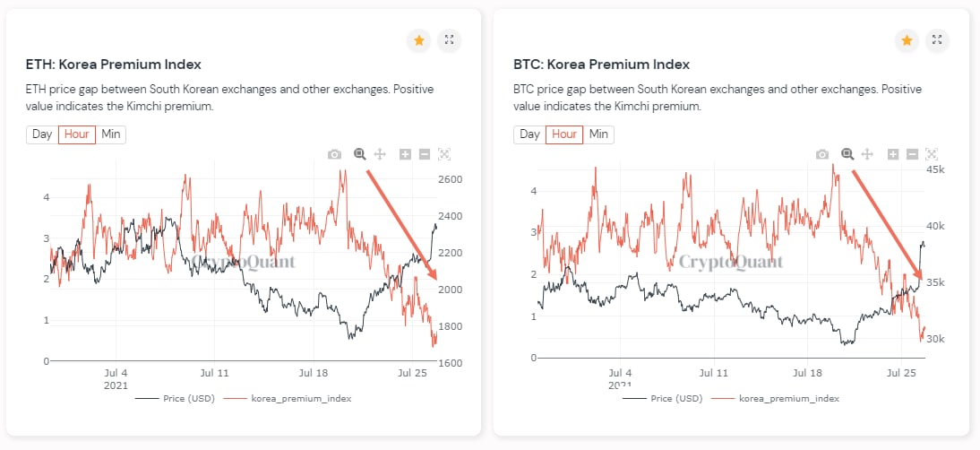Download ETH chart snapshot with camera icon
980x450 pixels.
334,154
